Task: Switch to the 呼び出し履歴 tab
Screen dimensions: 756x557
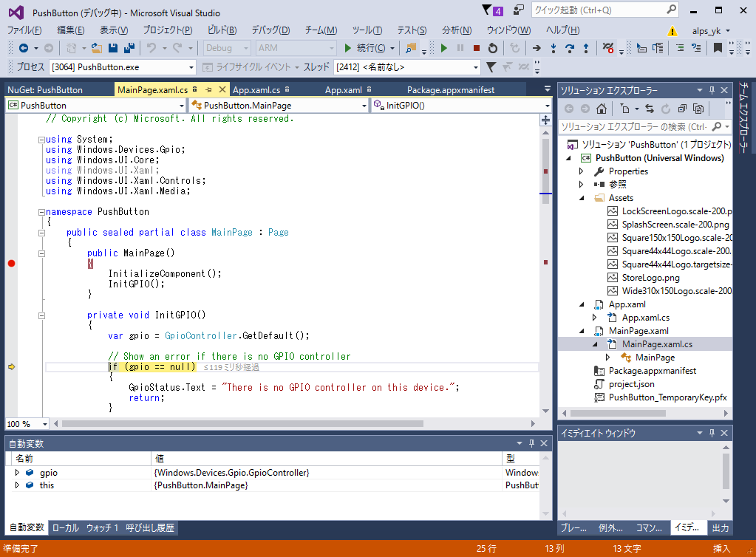Action: pos(150,527)
